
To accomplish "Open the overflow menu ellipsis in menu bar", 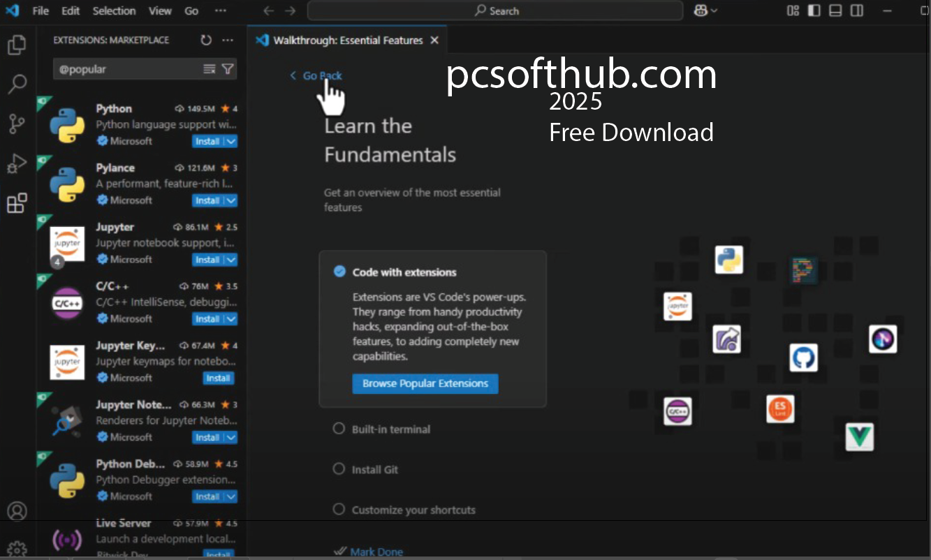I will click(221, 10).
